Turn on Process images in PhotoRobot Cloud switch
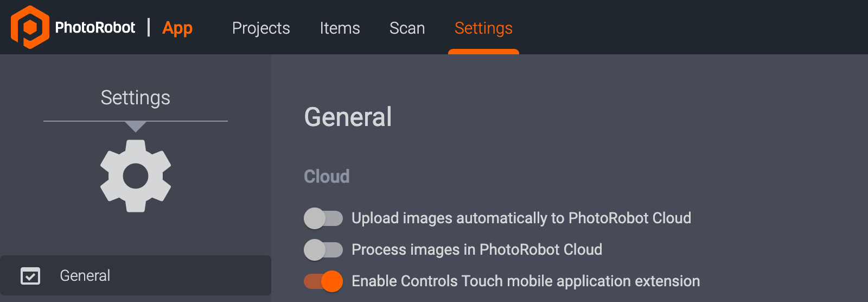Screen dimensions: 868x302 (x=323, y=250)
